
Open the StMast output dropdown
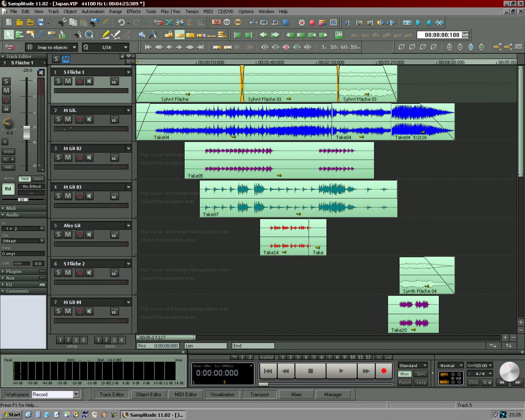pos(42,241)
